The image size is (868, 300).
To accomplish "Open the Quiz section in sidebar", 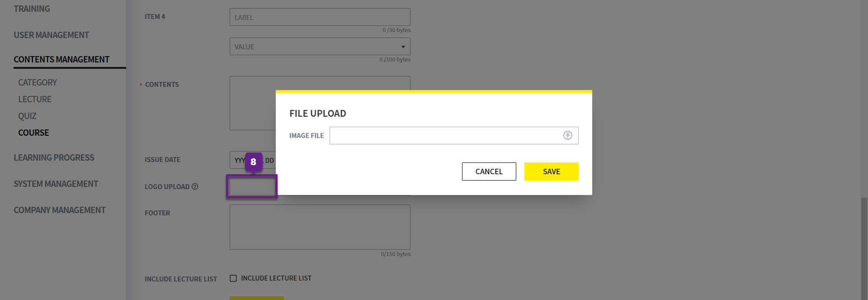I will (27, 116).
